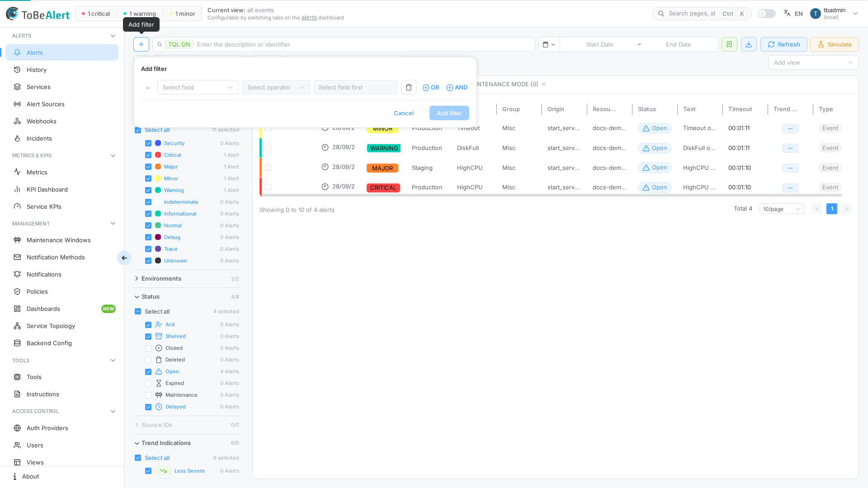Click the trash icon in the filter row
This screenshot has width=868, height=488.
[409, 87]
